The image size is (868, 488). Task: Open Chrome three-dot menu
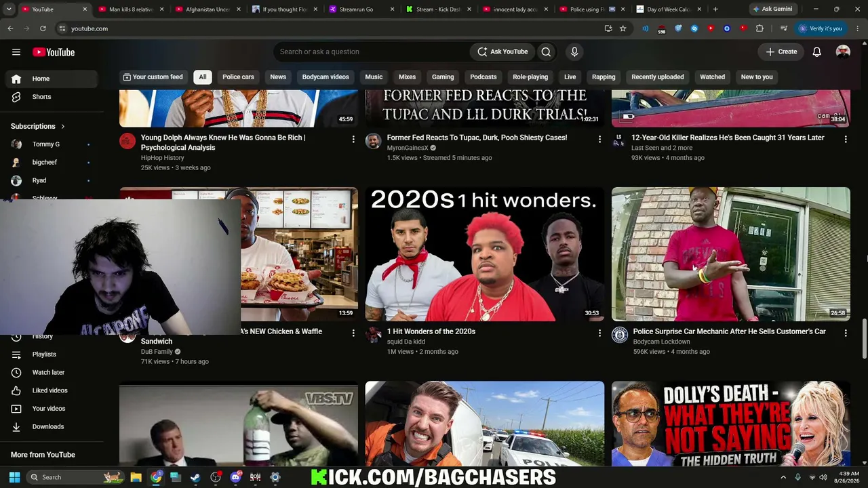point(858,28)
